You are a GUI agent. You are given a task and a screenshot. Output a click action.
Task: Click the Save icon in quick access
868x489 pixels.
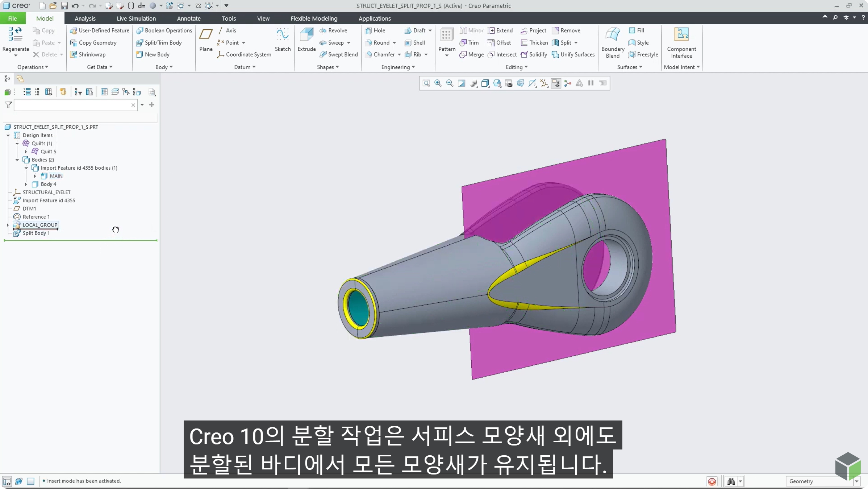[64, 6]
